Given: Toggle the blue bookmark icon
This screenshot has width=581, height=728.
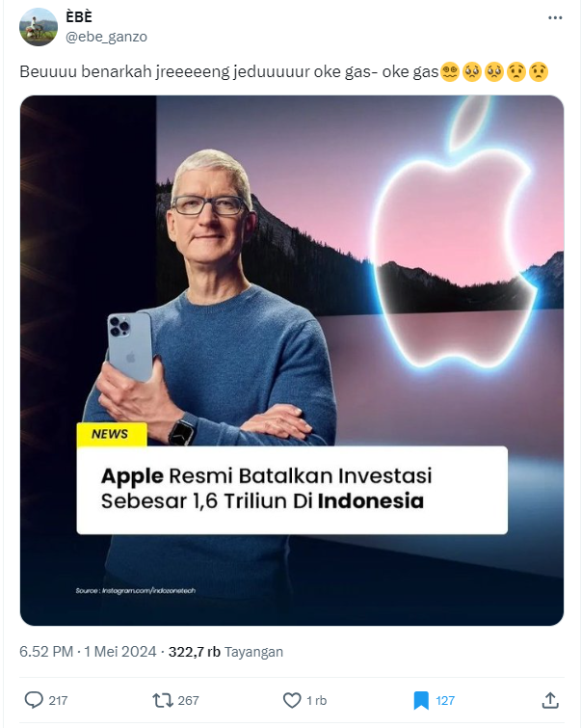Looking at the screenshot, I should [421, 700].
